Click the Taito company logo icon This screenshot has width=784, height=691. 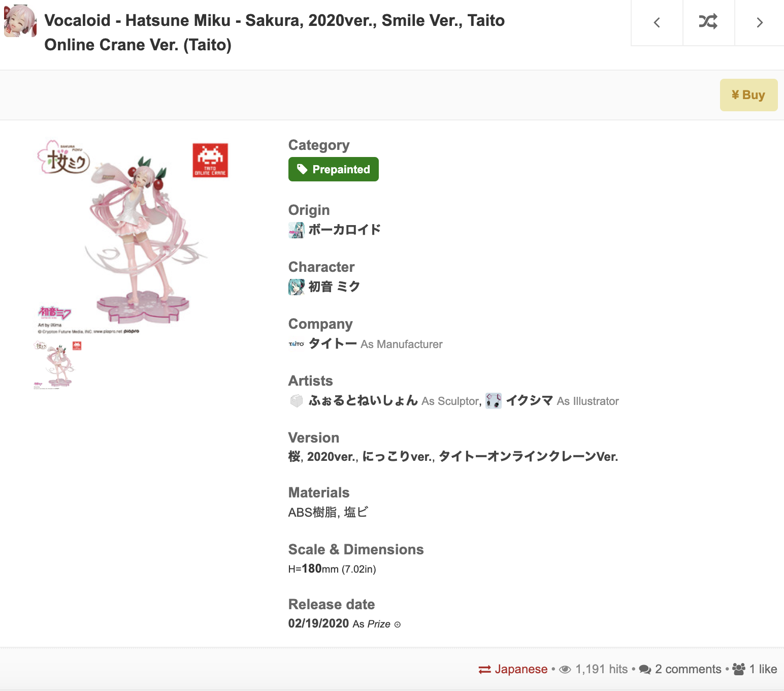pyautogui.click(x=297, y=344)
